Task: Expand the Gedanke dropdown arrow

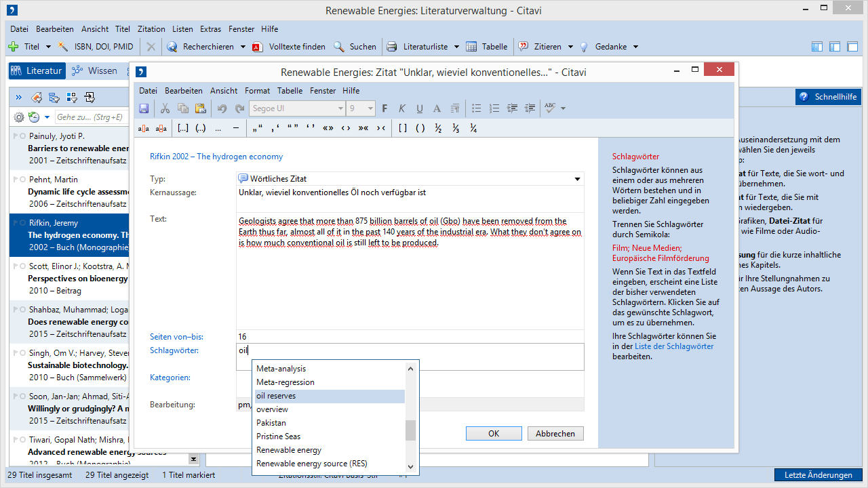Action: coord(635,47)
